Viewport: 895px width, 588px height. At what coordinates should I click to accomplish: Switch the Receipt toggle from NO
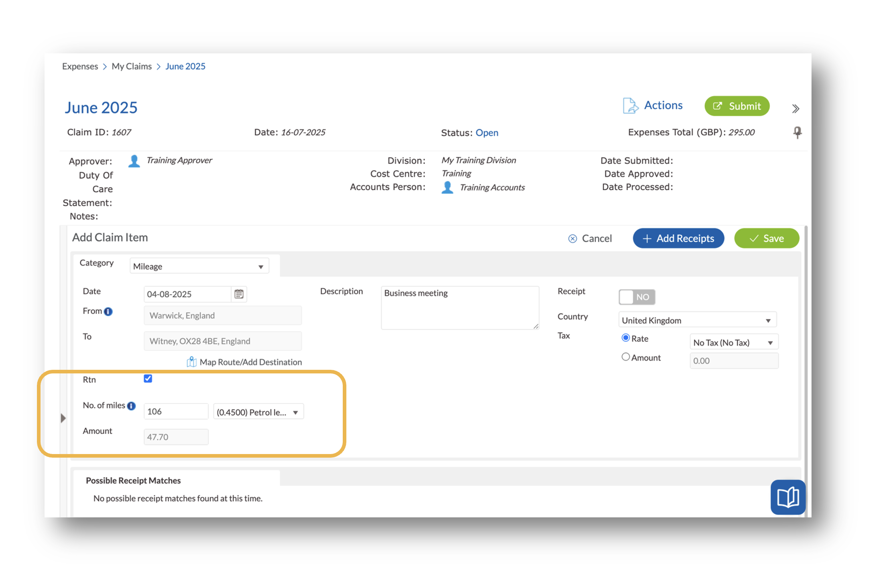[637, 297]
